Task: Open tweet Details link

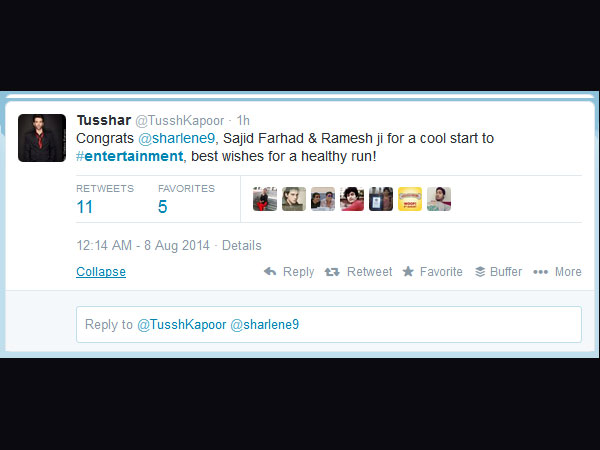Action: click(x=242, y=245)
